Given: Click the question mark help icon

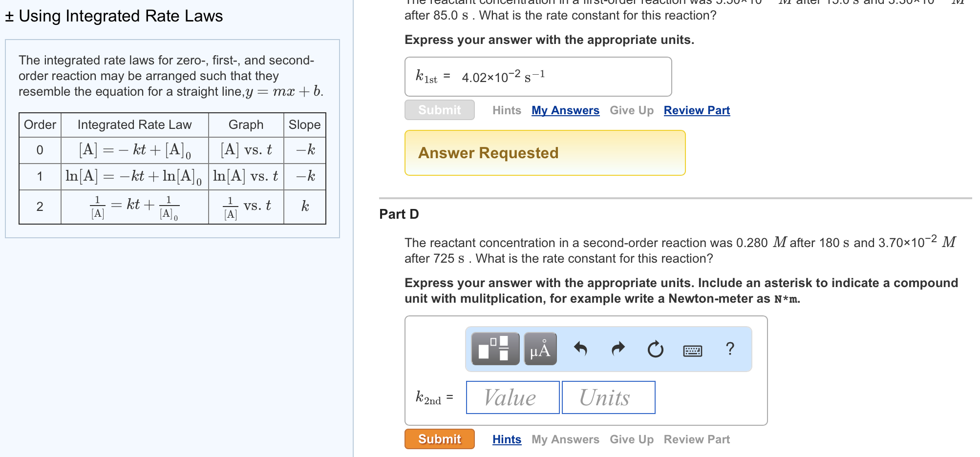Looking at the screenshot, I should click(x=730, y=349).
